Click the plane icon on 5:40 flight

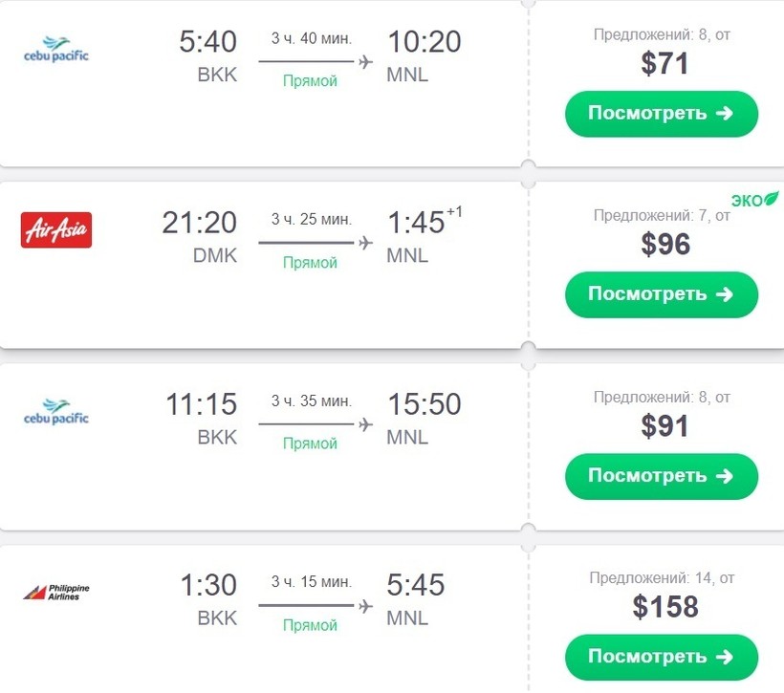tap(364, 62)
